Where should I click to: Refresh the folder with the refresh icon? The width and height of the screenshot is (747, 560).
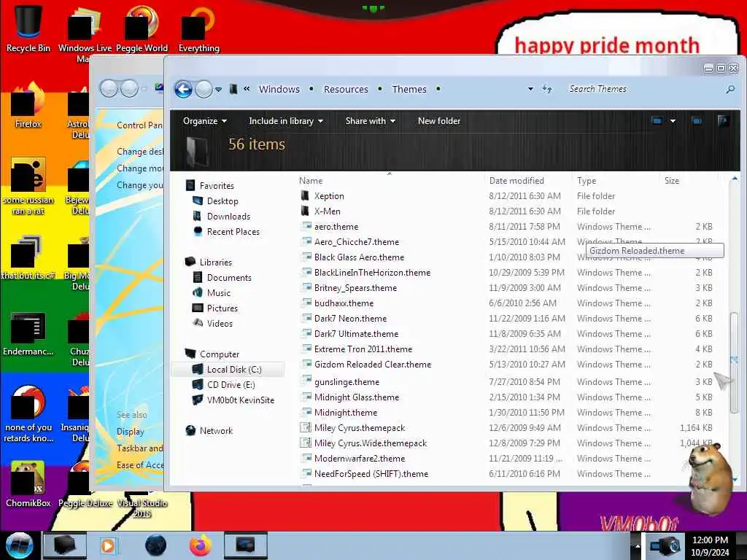tap(547, 89)
